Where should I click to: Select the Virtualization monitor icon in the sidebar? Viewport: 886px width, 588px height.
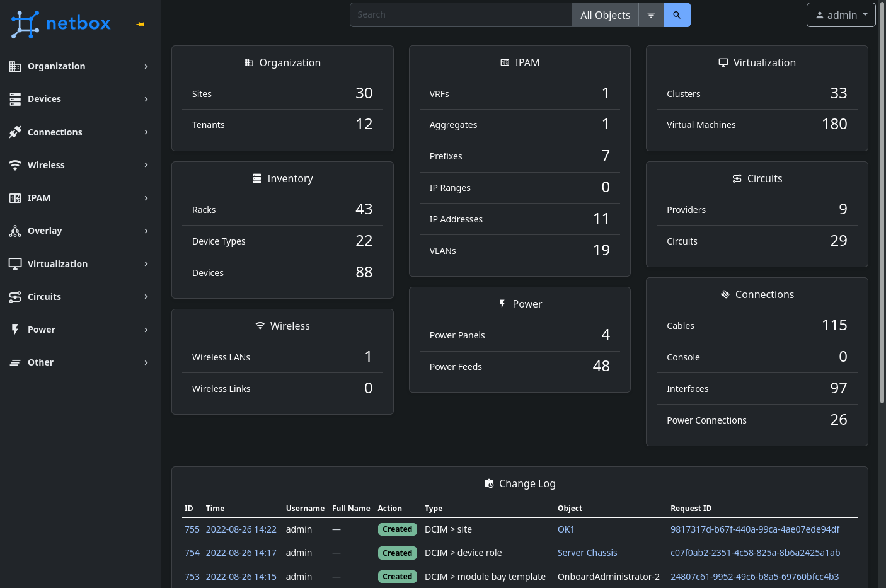(x=15, y=264)
